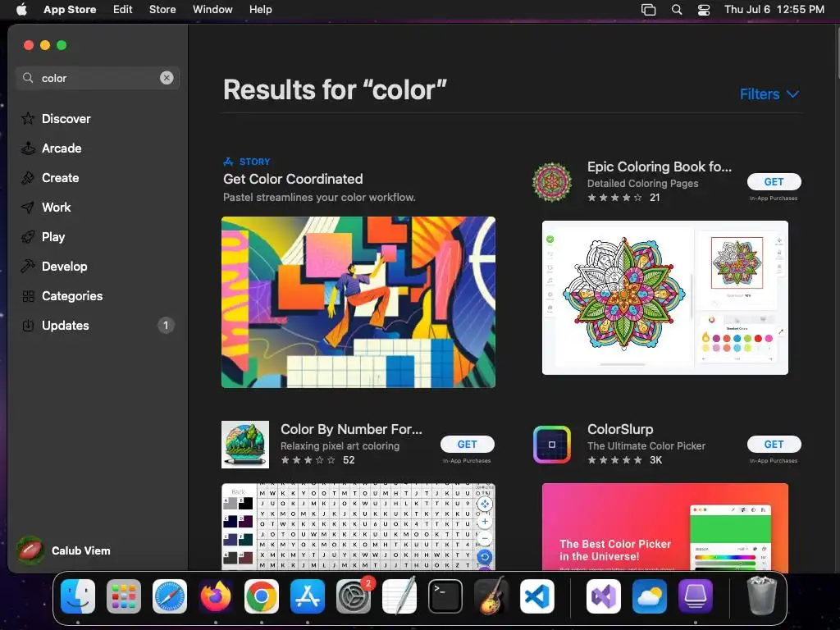Click the Updates badge showing 1
Viewport: 840px width, 630px height.
(x=166, y=325)
